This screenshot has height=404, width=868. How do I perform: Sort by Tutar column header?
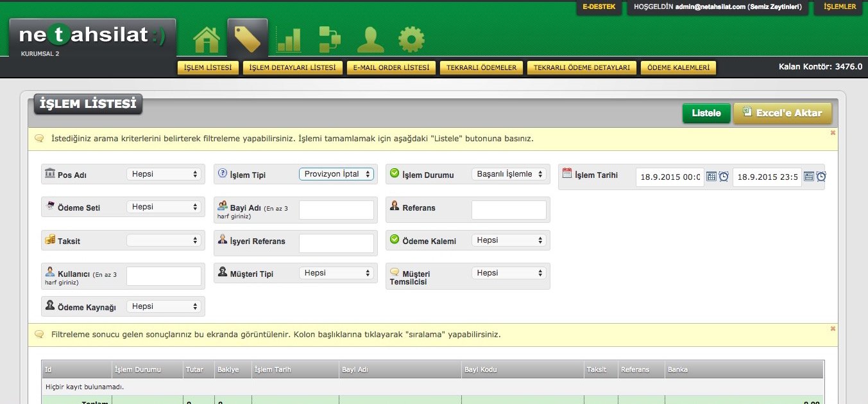pos(195,369)
